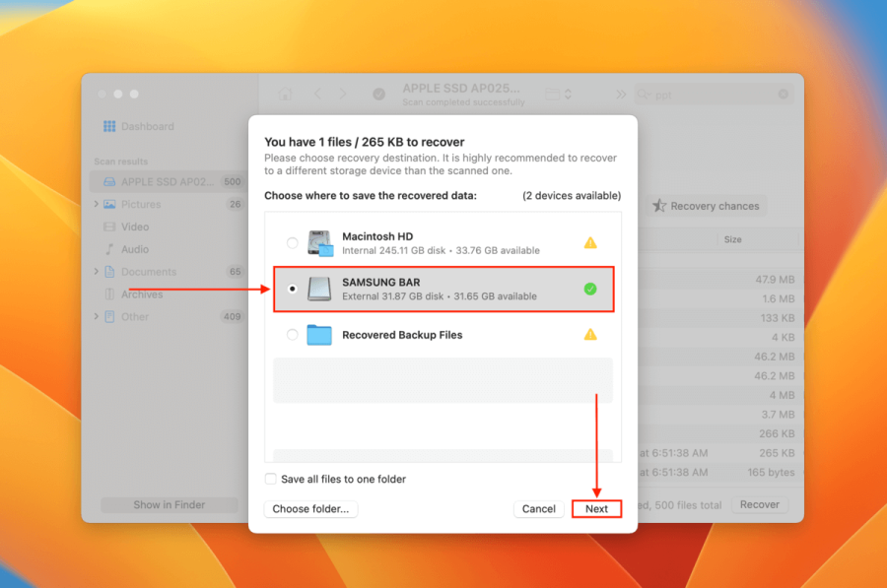Clear the ppt search query
The width and height of the screenshot is (887, 588).
pos(782,94)
